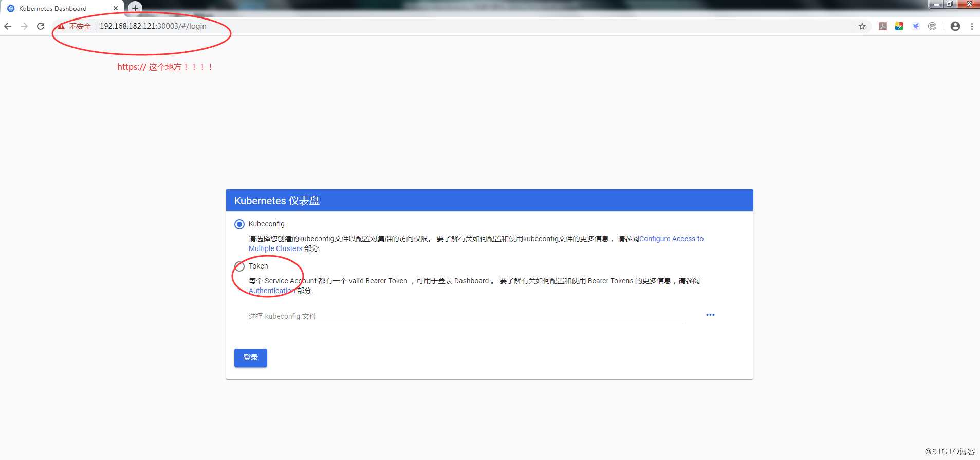Click the not-secure warning triangle icon
The width and height of the screenshot is (980, 460).
tap(61, 26)
